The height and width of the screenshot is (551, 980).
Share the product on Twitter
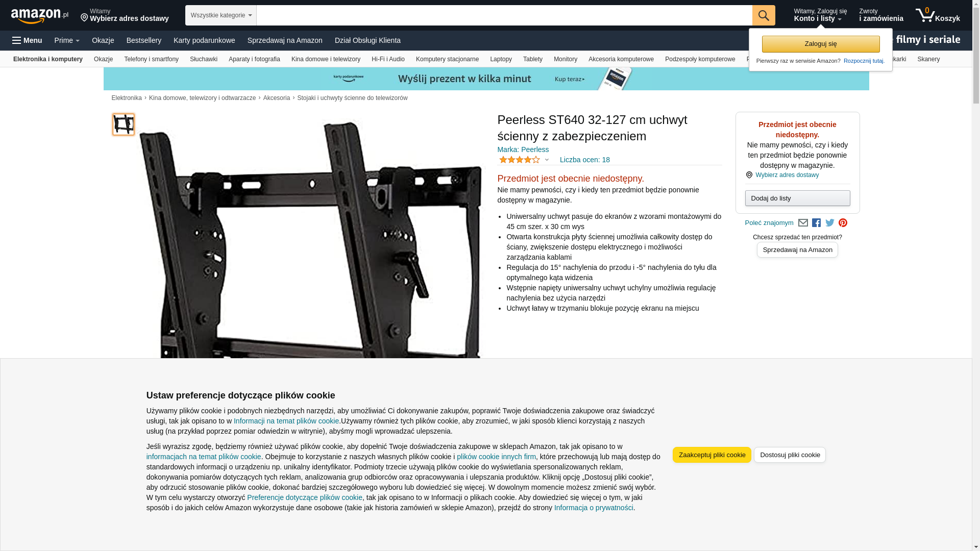tap(830, 223)
